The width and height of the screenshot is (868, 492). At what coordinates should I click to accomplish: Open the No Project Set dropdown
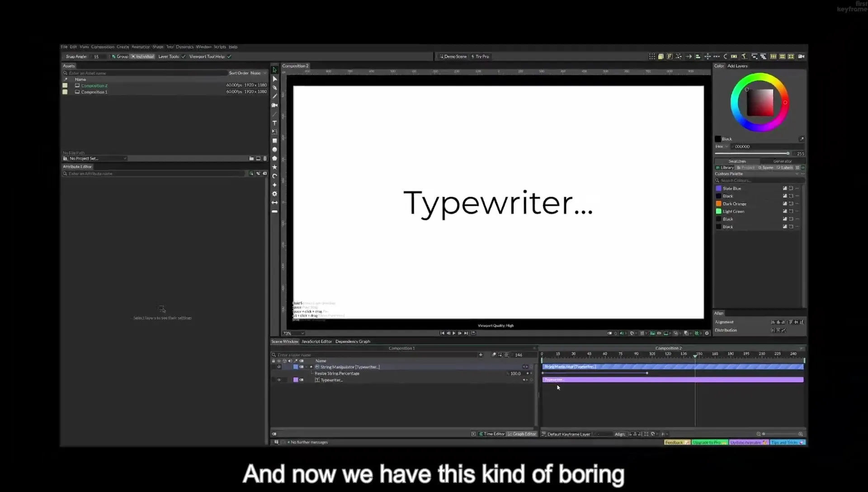click(x=95, y=159)
